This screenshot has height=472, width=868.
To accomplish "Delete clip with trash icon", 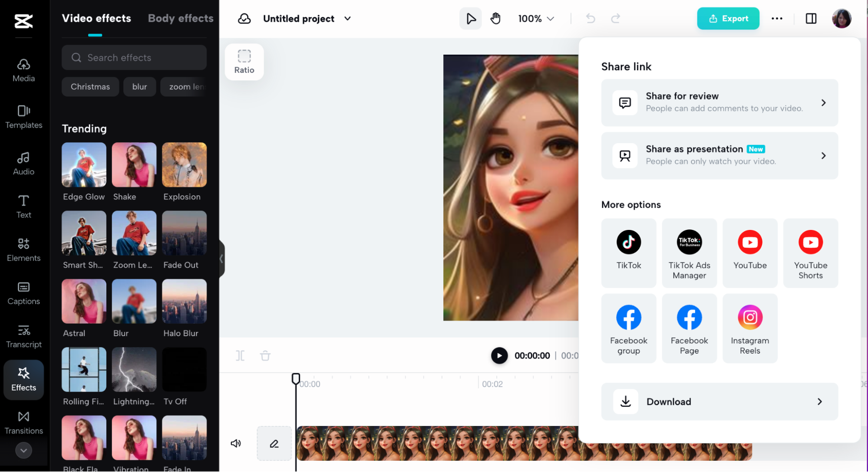I will click(265, 356).
